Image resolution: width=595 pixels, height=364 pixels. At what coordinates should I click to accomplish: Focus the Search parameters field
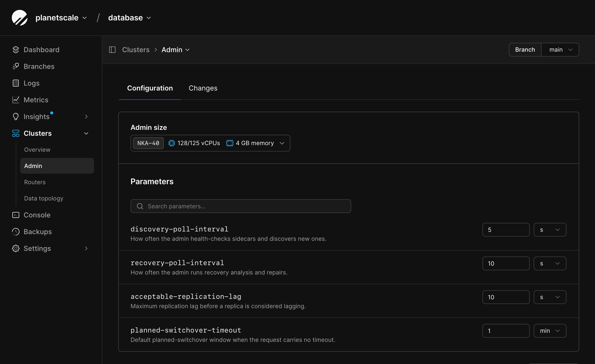(x=241, y=206)
